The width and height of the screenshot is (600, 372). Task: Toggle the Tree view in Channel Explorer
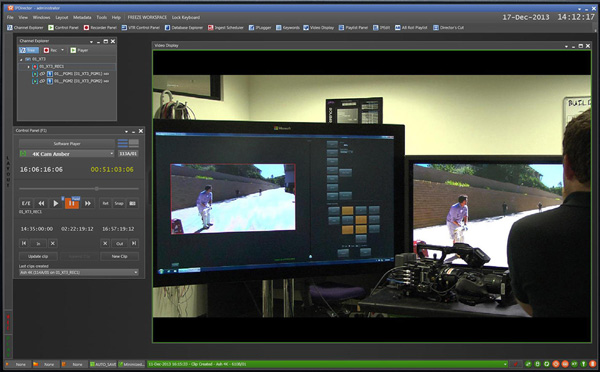[29, 50]
